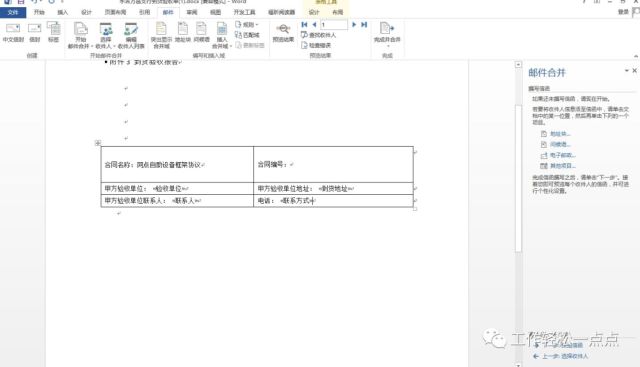The image size is (640, 367).
Task: Open 开始邮件合并 start mail merge
Action: point(80,35)
